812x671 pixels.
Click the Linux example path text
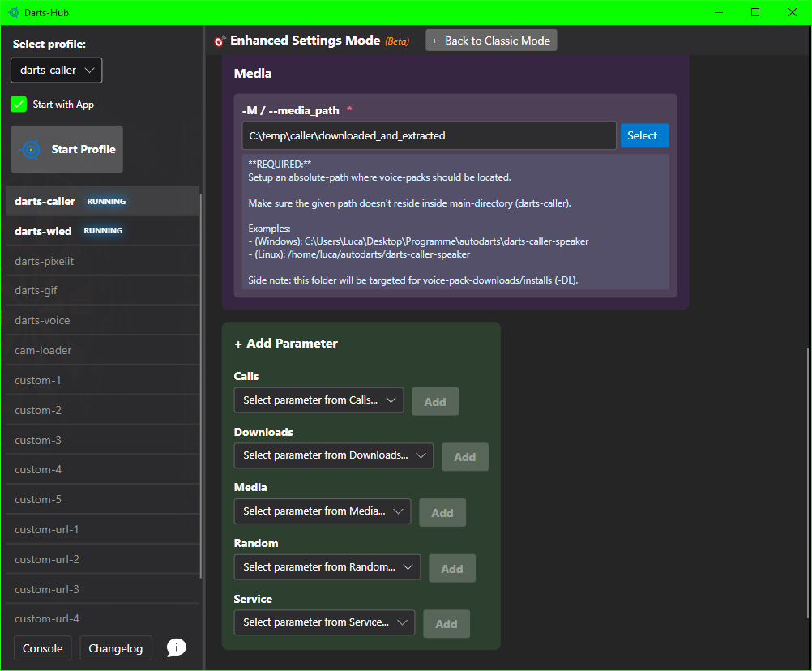click(359, 254)
